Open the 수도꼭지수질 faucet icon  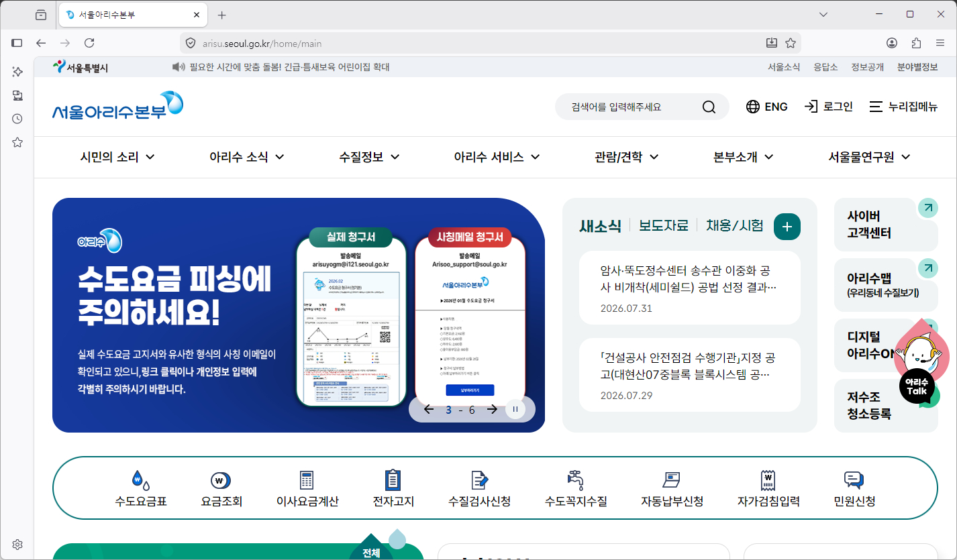[x=576, y=480]
